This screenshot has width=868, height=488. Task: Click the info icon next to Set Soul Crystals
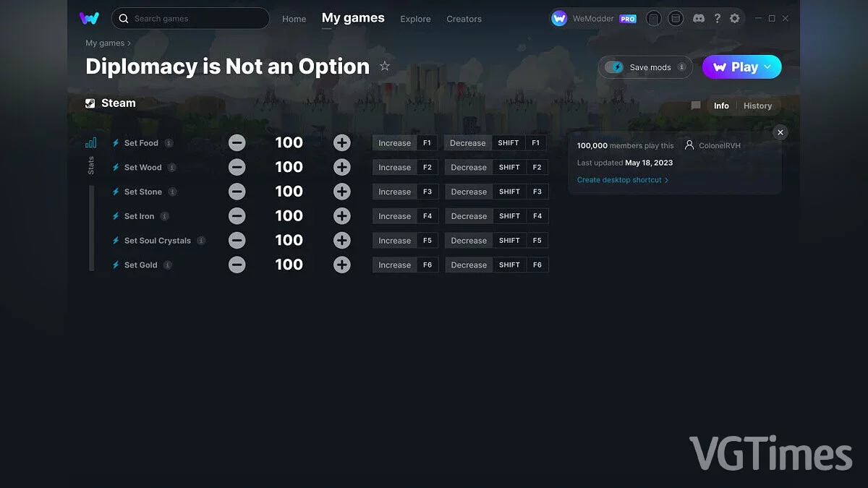point(201,240)
